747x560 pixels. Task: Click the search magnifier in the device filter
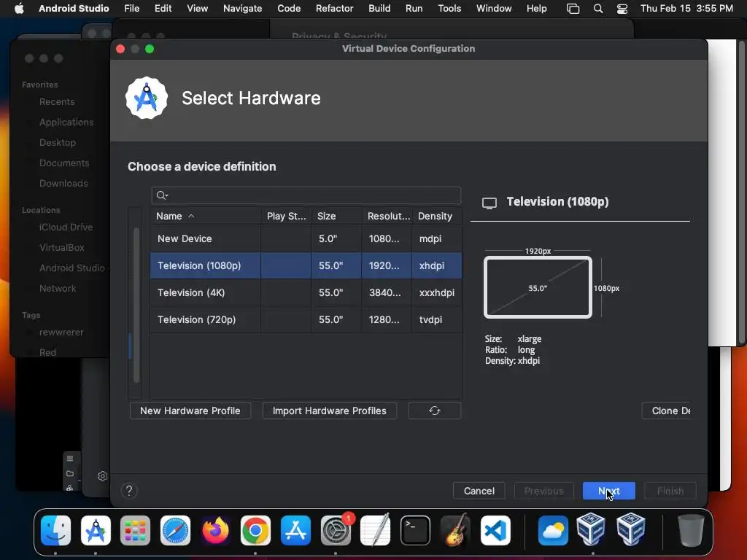[162, 195]
